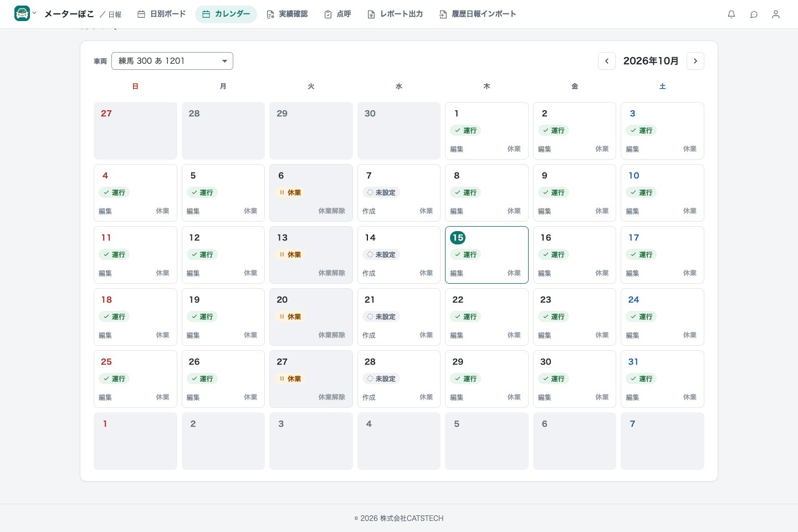Click 編集 on today's date 15

(x=457, y=273)
